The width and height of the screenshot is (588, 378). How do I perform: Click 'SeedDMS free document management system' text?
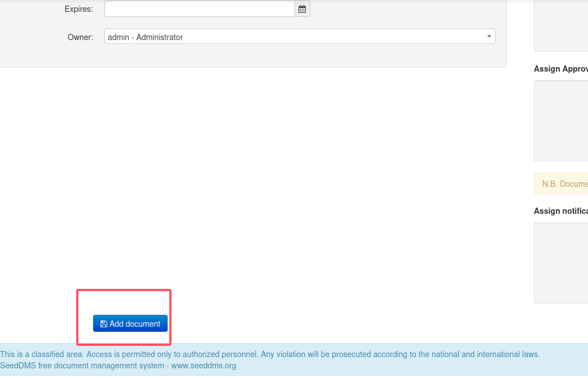click(82, 366)
